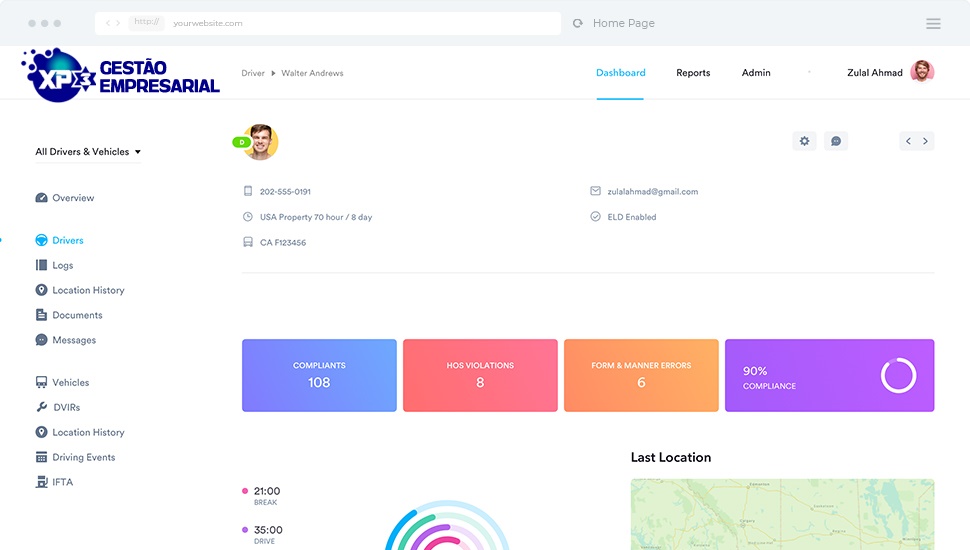Click the Drivers steering wheel icon
Image resolution: width=970 pixels, height=550 pixels.
tap(41, 240)
